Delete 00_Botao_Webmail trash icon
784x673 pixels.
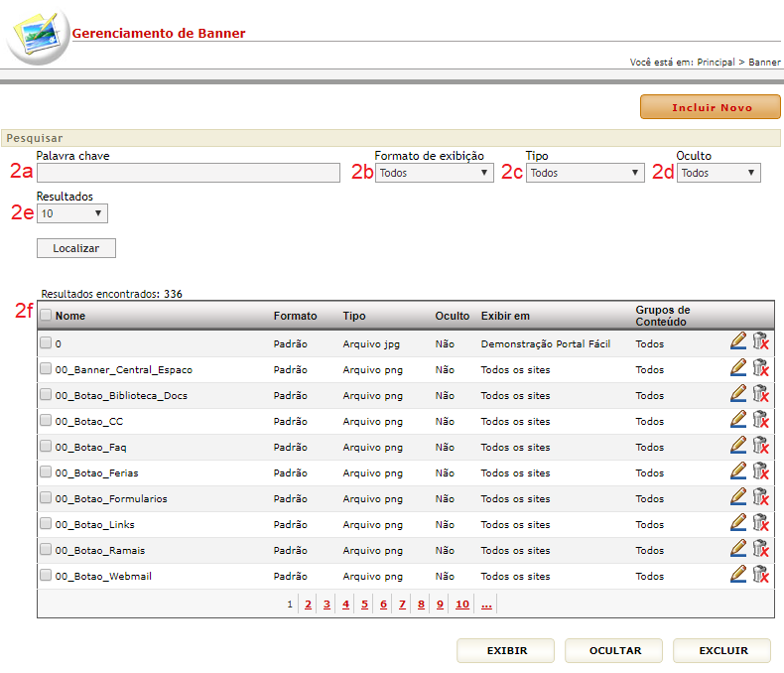[x=760, y=575]
